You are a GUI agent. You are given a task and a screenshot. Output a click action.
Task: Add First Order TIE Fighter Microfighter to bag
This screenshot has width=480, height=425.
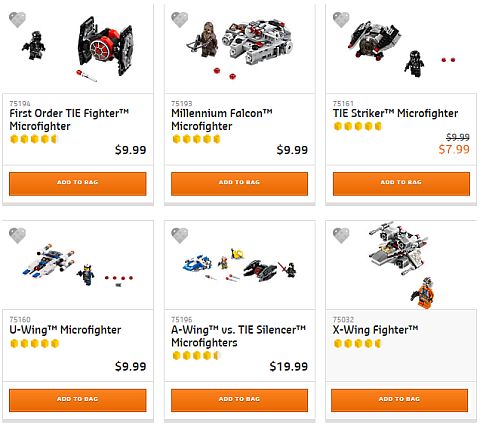pyautogui.click(x=78, y=184)
